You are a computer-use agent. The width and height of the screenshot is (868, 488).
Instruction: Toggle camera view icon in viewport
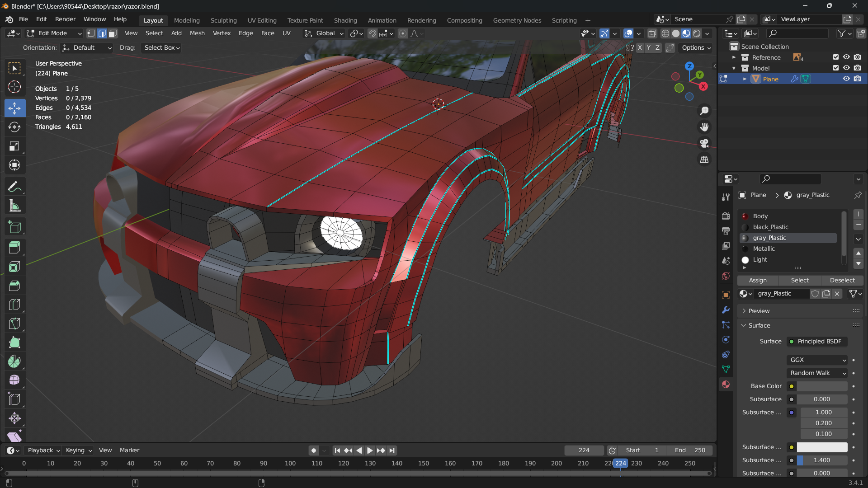tap(704, 143)
